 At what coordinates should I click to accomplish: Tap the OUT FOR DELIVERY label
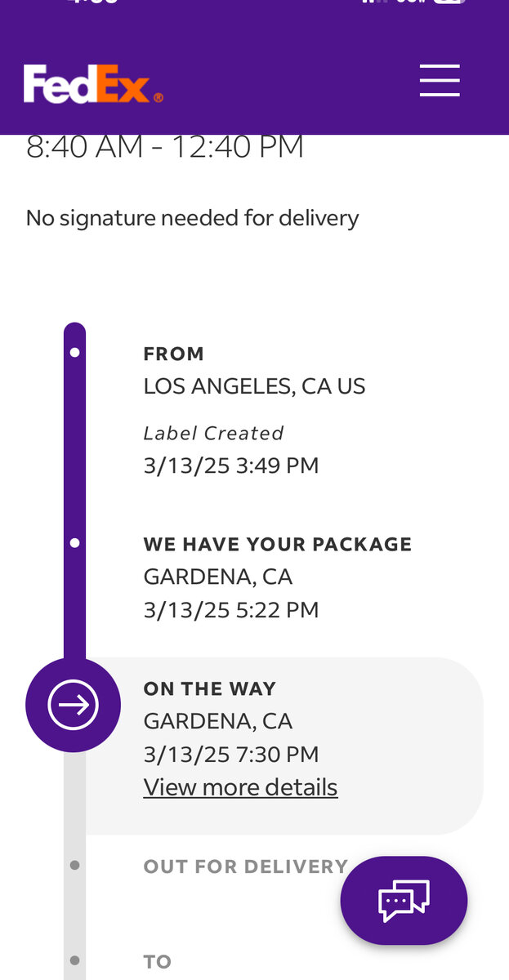(245, 866)
